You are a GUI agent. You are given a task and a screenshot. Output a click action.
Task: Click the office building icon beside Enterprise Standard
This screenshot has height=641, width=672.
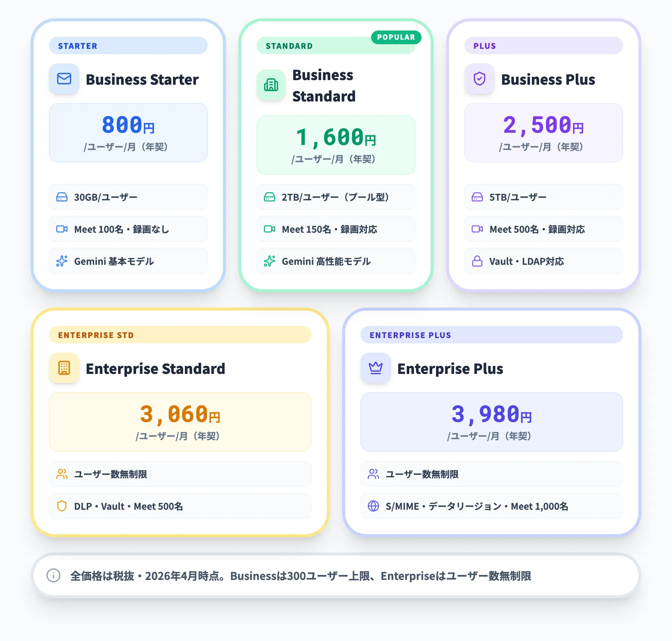(x=64, y=368)
